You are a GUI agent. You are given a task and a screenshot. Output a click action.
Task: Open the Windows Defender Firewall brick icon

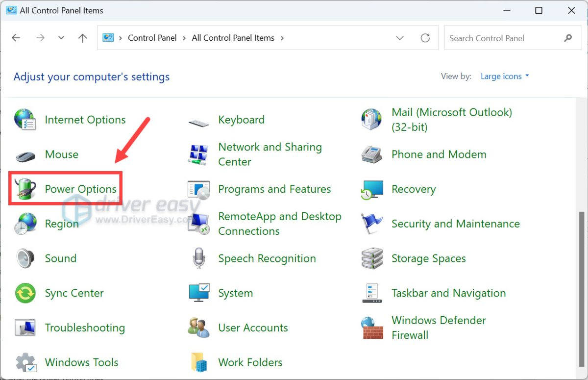pyautogui.click(x=371, y=328)
